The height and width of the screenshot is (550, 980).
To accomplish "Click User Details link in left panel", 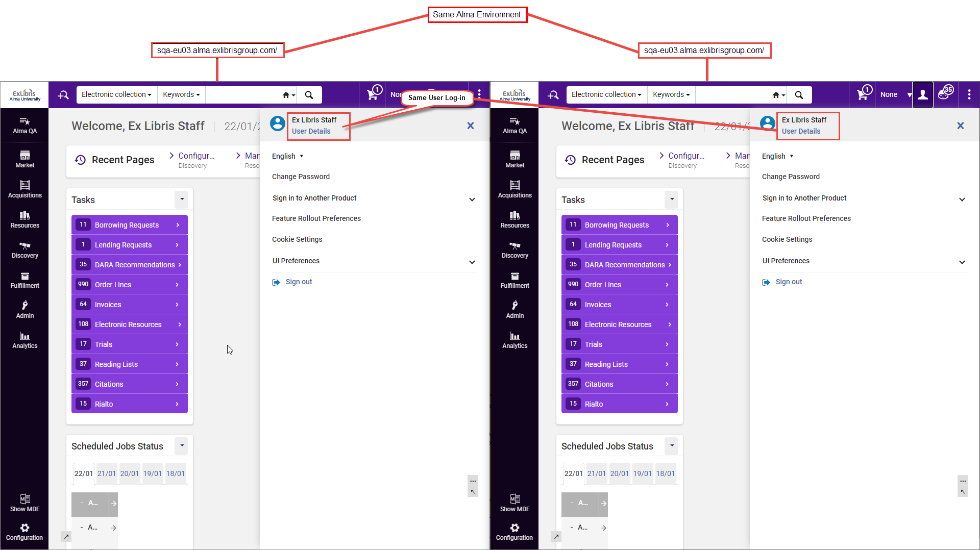I will [311, 132].
